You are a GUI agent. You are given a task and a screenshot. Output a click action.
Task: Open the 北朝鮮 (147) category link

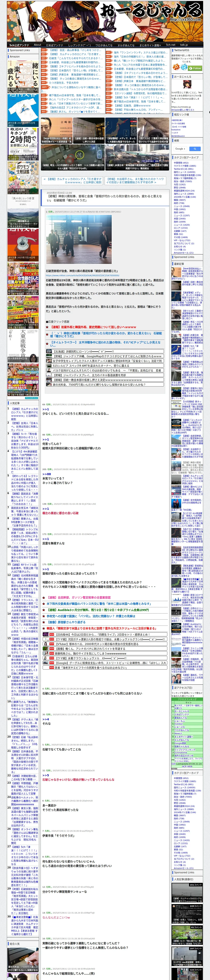[x=180, y=231]
